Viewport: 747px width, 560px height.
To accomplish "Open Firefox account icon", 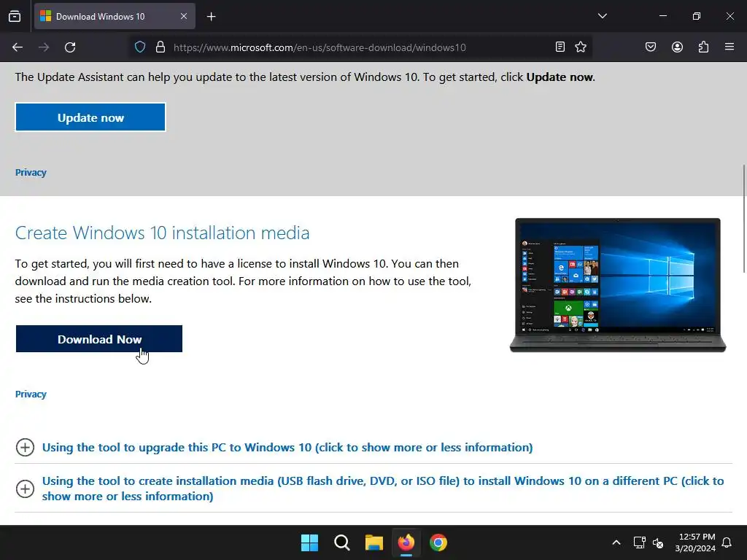I will pos(677,47).
